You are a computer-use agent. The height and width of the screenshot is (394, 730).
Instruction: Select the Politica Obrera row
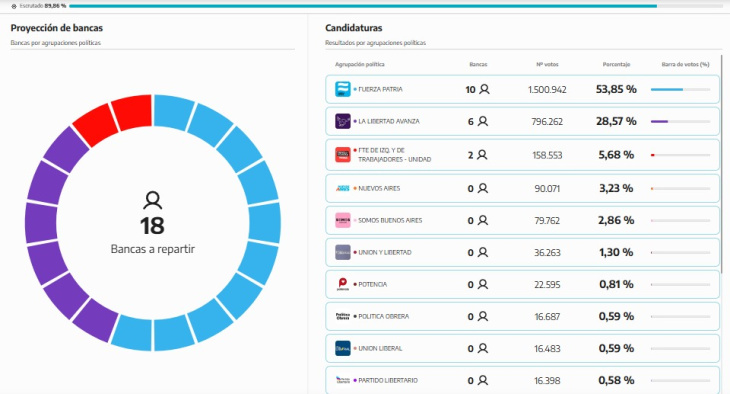point(522,316)
